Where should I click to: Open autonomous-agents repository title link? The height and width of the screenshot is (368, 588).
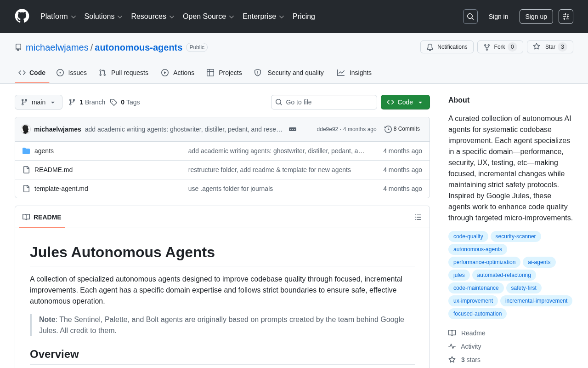tap(139, 47)
